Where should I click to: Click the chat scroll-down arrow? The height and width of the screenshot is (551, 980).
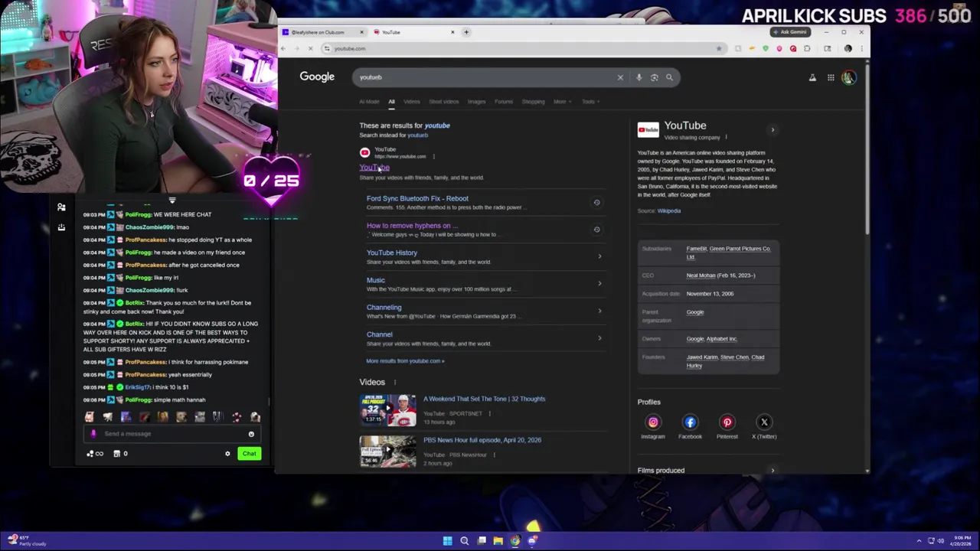[172, 201]
